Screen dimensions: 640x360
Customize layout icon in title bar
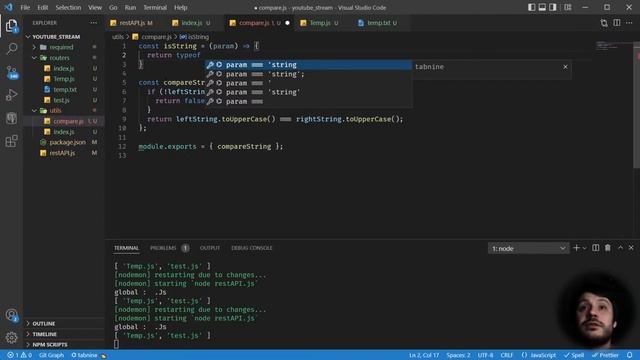coord(568,7)
